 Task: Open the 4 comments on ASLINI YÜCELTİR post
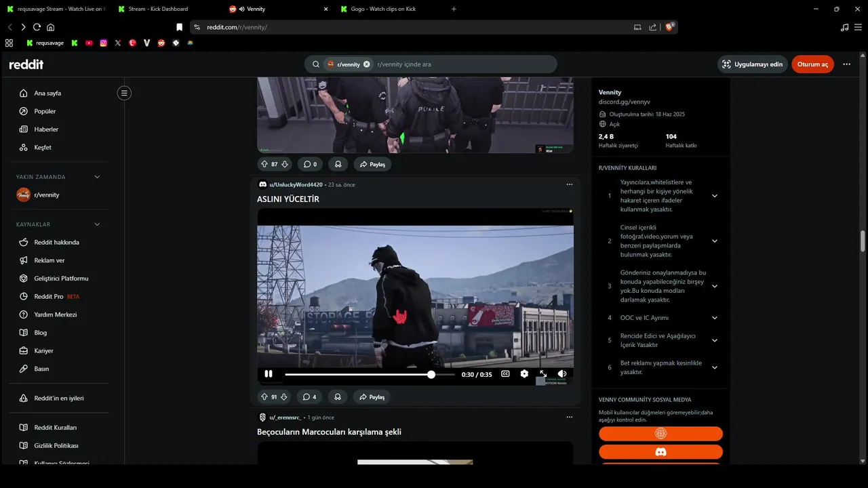tap(310, 396)
